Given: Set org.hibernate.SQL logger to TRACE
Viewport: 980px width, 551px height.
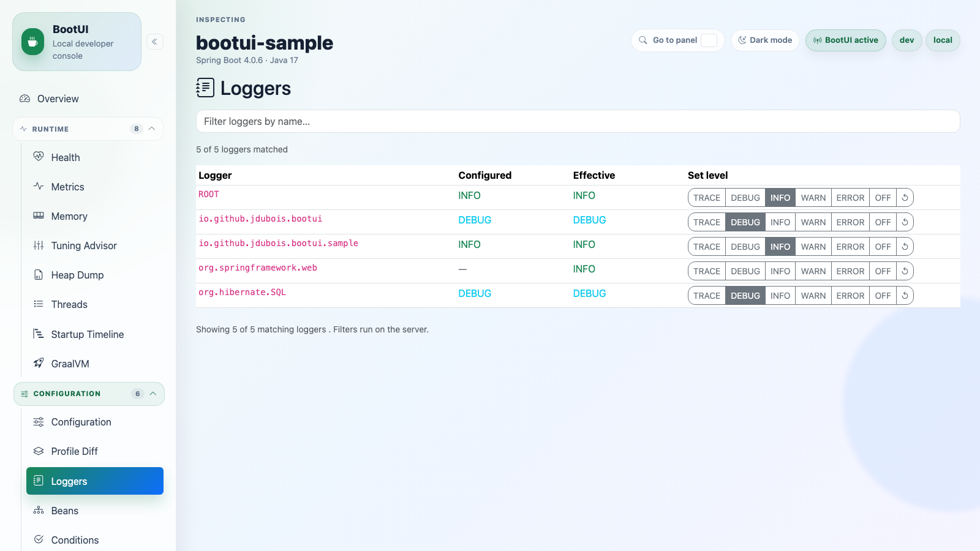Looking at the screenshot, I should coord(707,296).
